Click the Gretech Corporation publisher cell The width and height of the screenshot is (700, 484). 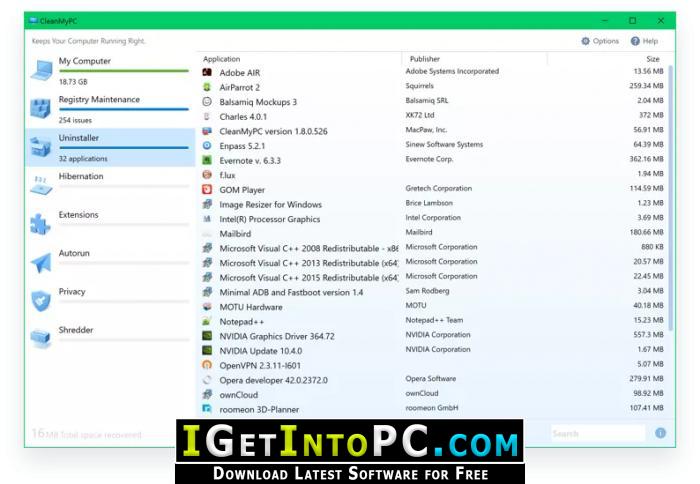(438, 188)
